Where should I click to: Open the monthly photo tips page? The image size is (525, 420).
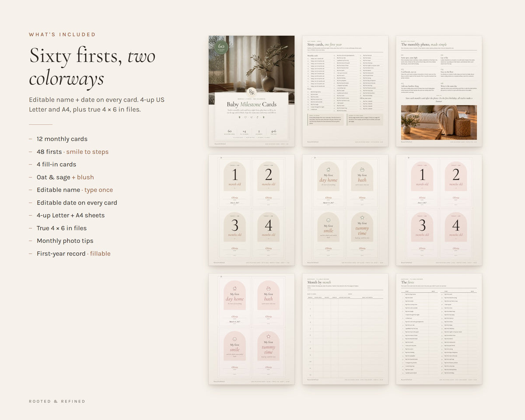coord(439,91)
